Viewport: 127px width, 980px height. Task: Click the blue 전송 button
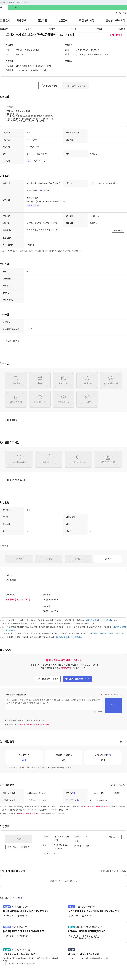click(113, 705)
